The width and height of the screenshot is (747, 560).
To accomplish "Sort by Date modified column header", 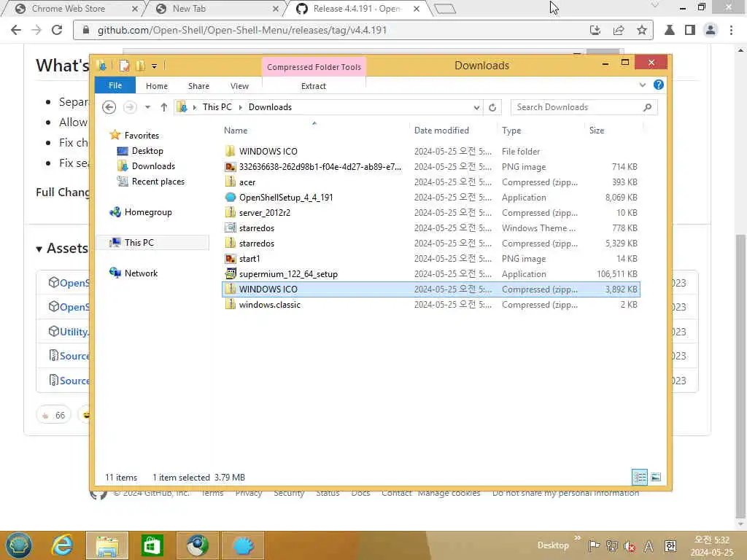I will (441, 130).
